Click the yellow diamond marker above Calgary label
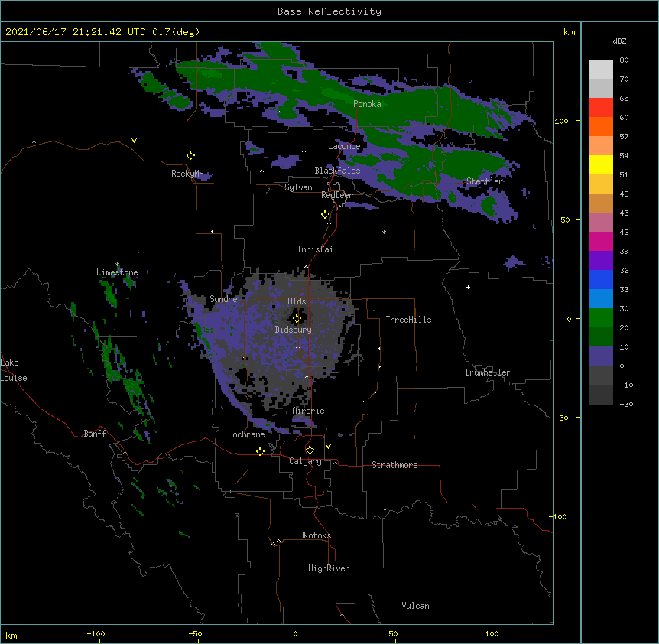659x644 pixels. (x=310, y=450)
